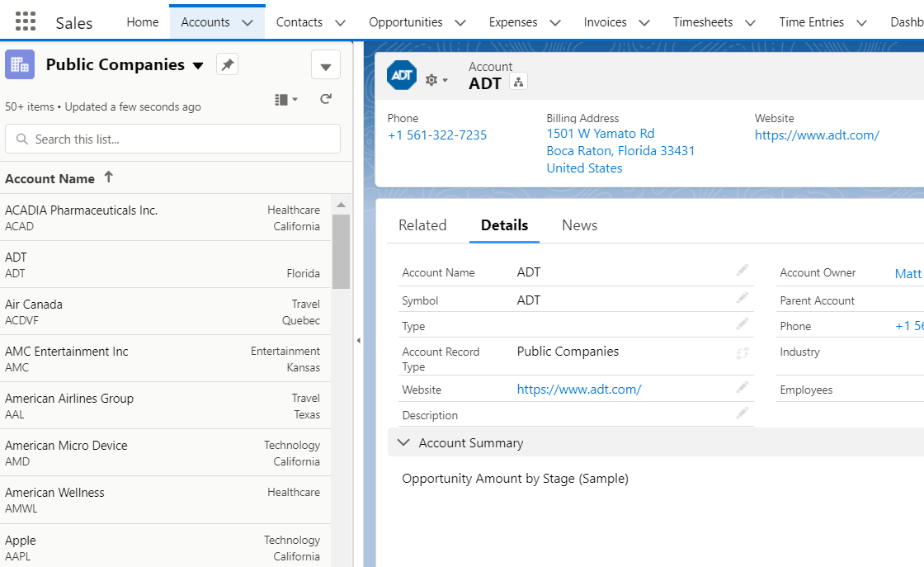The image size is (924, 567).
Task: Expand the Time Entries tab dropdown chevron
Action: point(861,22)
